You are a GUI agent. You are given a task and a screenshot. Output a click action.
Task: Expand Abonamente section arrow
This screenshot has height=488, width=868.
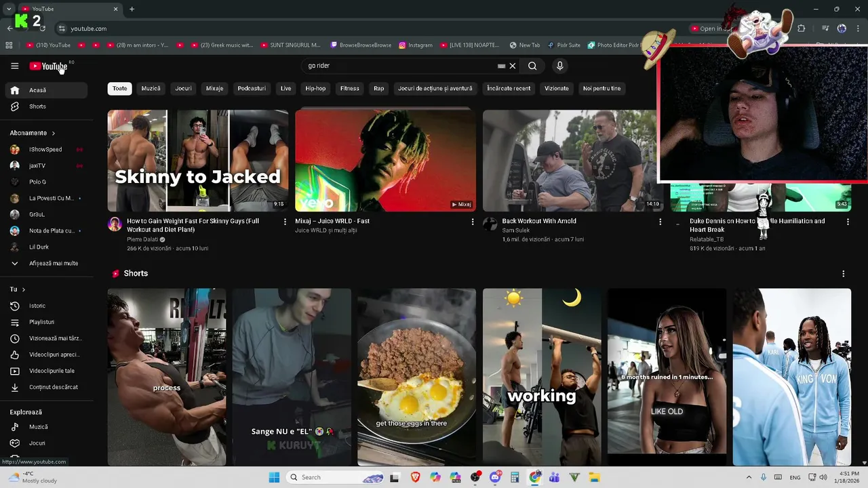[x=53, y=133]
